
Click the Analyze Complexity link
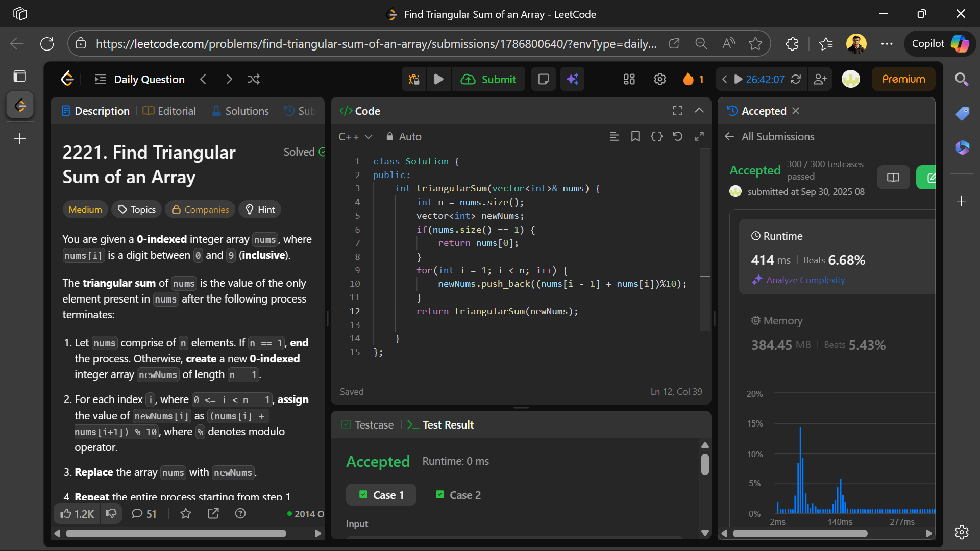click(x=805, y=280)
